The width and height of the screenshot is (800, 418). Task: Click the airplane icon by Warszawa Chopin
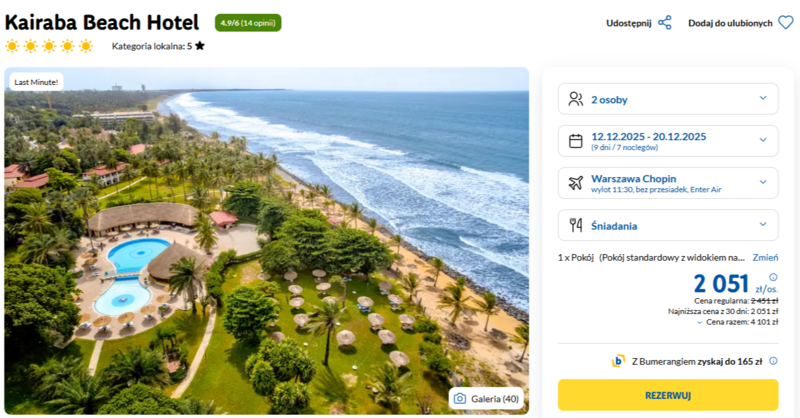[575, 183]
